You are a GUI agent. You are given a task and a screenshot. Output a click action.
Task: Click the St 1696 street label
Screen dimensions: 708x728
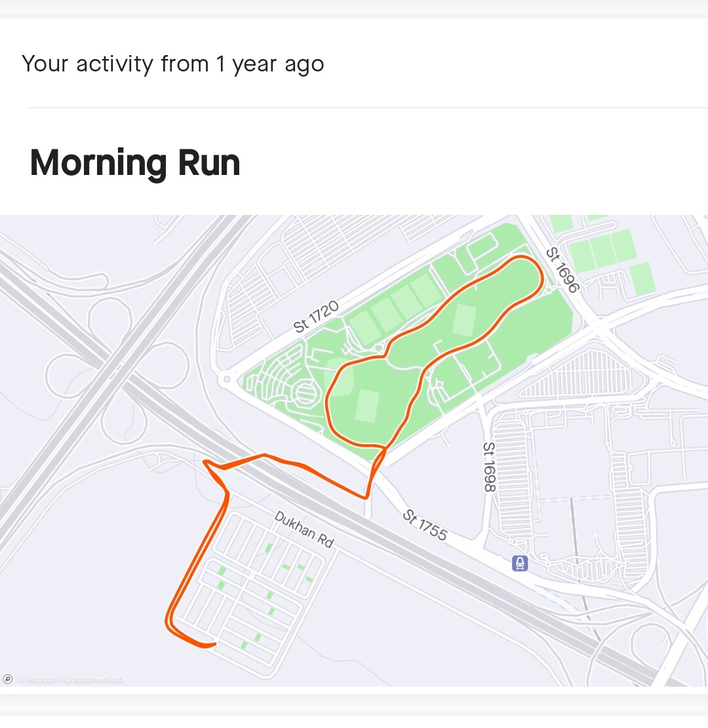pos(562,270)
